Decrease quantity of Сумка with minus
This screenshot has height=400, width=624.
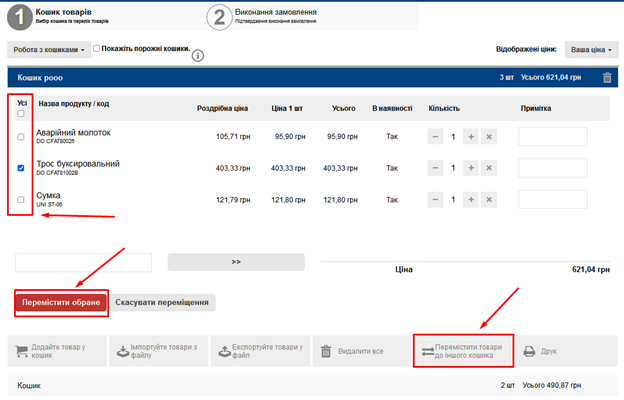[x=436, y=200]
